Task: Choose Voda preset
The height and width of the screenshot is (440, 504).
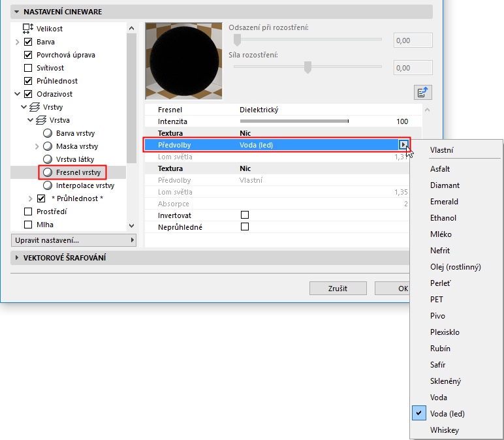Action: coord(456,398)
